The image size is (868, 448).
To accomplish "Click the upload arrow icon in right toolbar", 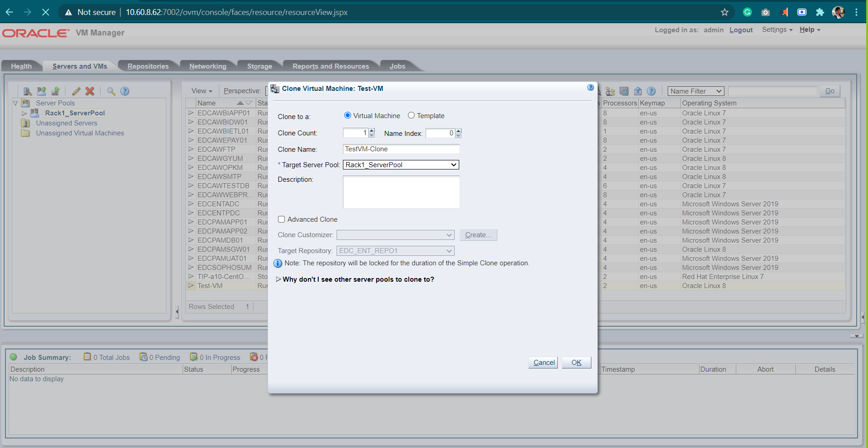I will pos(638,91).
